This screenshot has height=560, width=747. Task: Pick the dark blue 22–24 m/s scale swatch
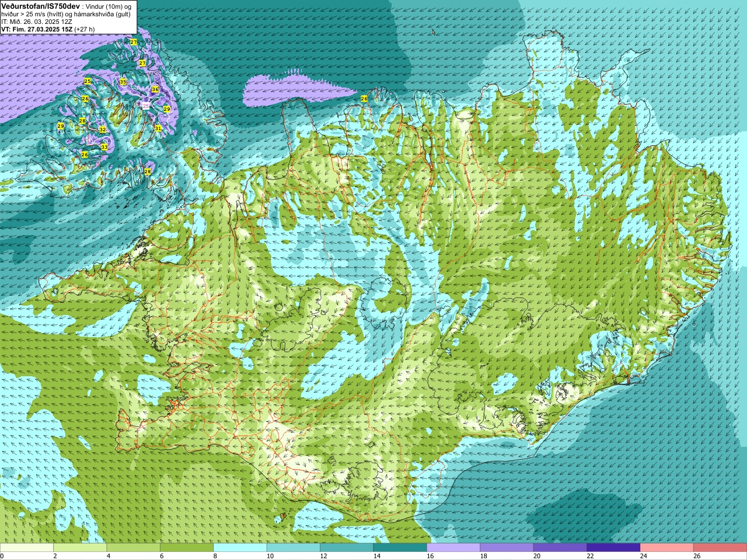point(613,548)
